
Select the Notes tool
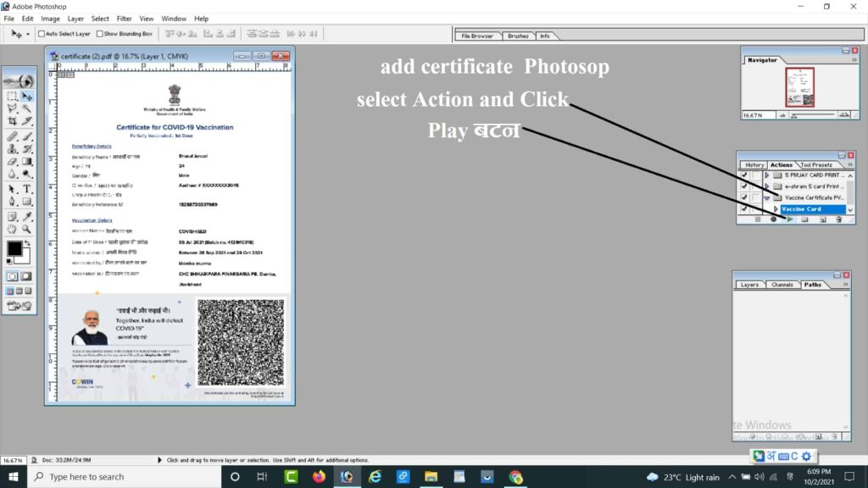[x=12, y=216]
